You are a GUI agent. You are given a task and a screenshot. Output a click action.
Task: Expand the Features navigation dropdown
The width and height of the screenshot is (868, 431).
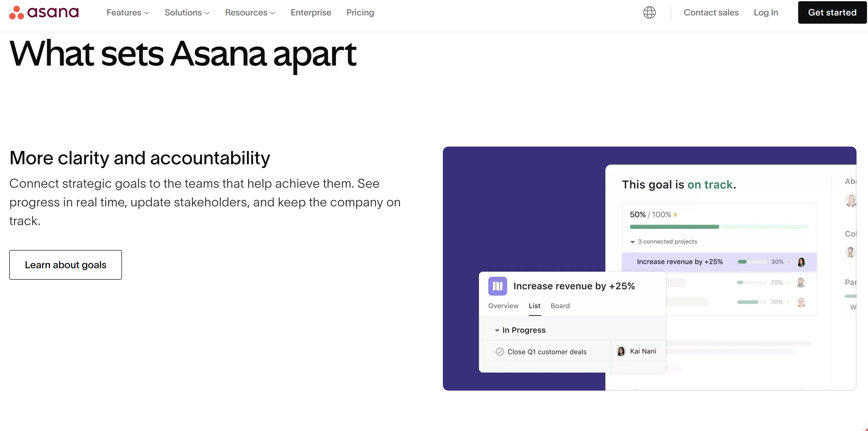128,12
